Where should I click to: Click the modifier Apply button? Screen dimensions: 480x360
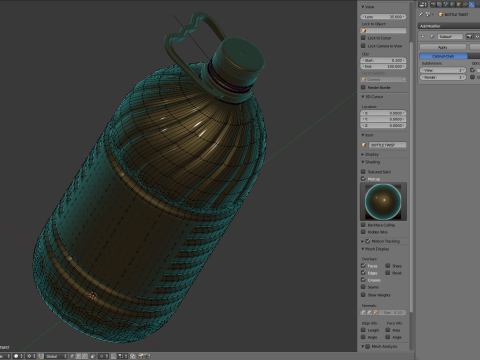[x=443, y=47]
